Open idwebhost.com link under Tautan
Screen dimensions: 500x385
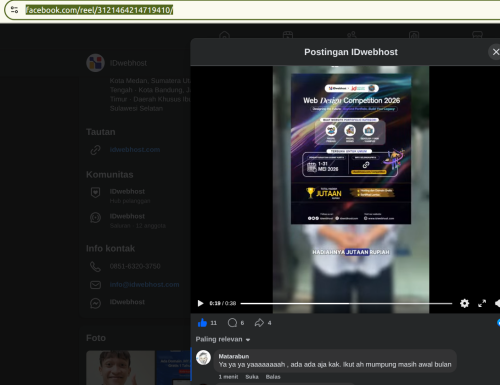[135, 150]
